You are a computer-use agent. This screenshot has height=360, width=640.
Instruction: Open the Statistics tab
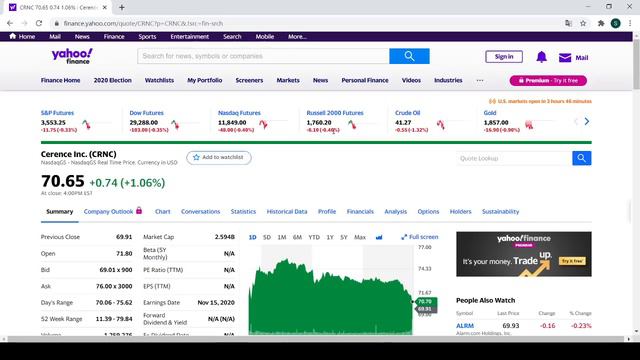[x=243, y=211]
